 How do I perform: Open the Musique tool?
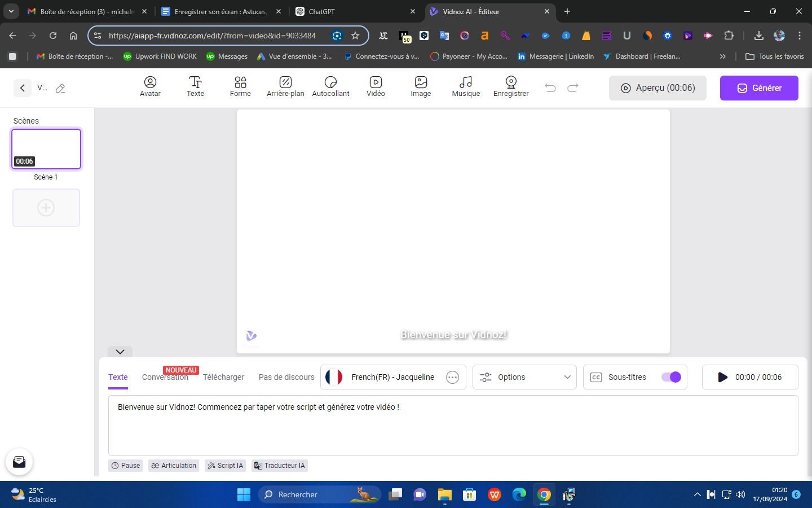click(x=466, y=87)
